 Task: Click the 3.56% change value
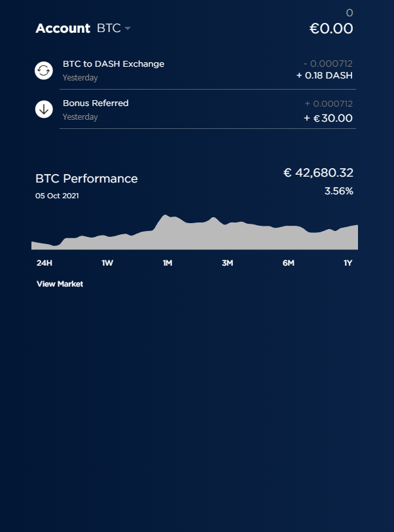[338, 191]
